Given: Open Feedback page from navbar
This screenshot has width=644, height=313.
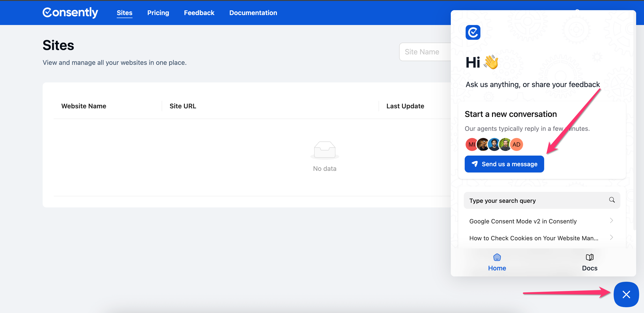Looking at the screenshot, I should click(199, 13).
